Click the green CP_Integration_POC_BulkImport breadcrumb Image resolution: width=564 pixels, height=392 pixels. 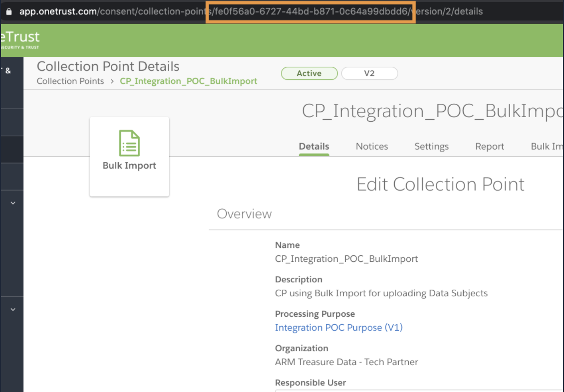point(189,81)
